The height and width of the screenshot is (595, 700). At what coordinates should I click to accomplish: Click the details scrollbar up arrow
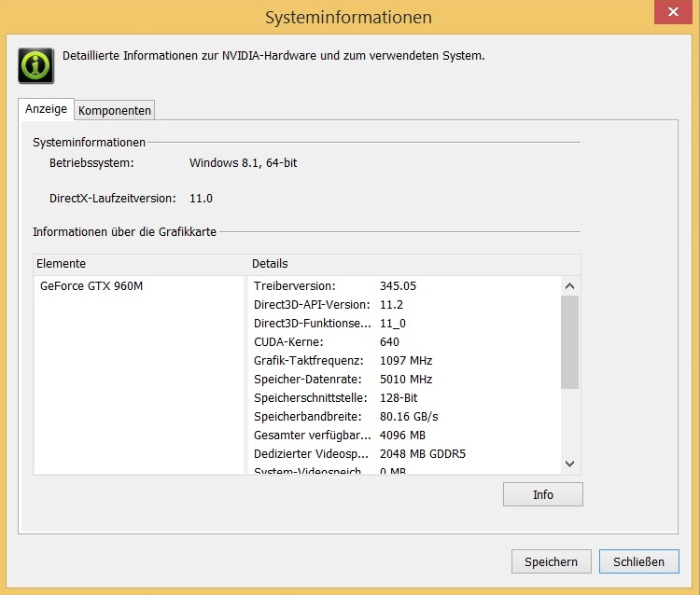click(x=570, y=286)
